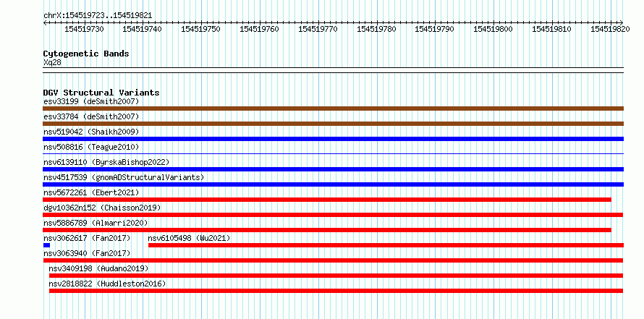
Task: Click the Cytogenetic Bands track title
Action: 86,54
